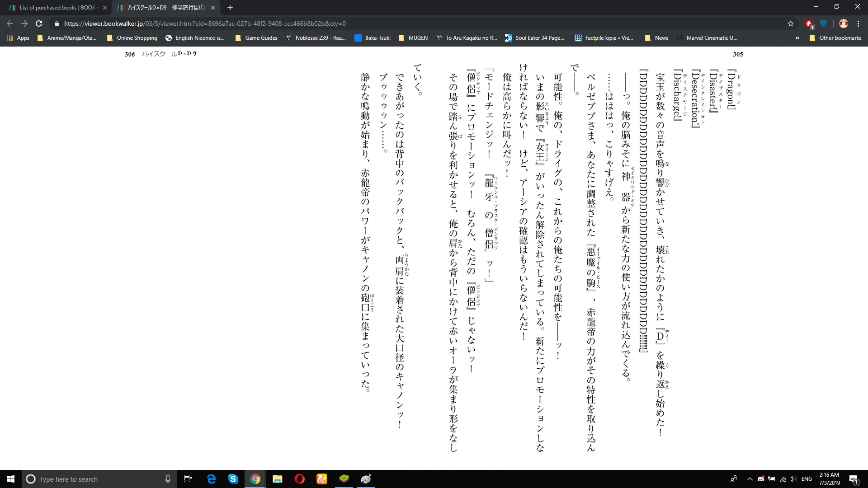Screen dimensions: 868x488
Task: Close the List of purchased books tab
Action: pos(105,8)
